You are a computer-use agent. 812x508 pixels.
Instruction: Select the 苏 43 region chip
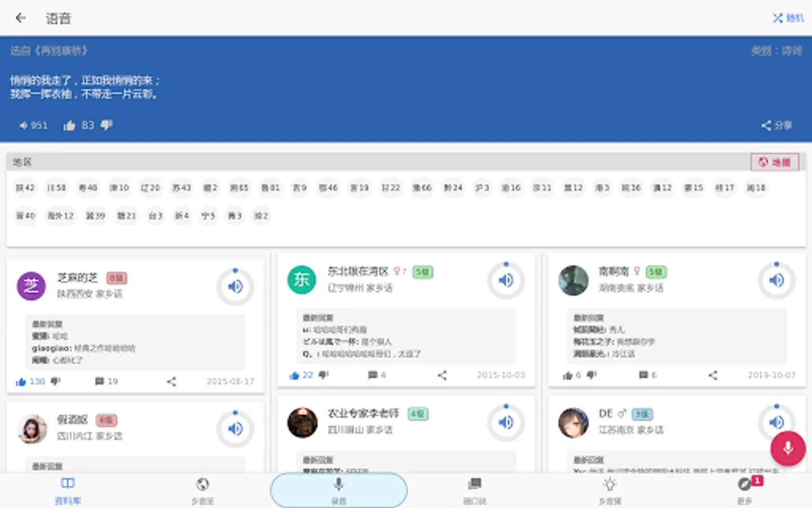(182, 188)
